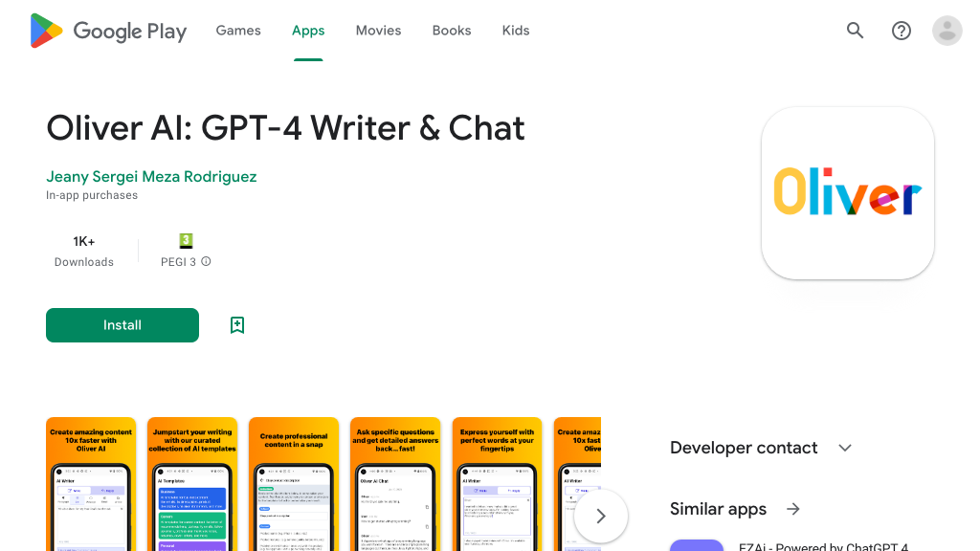The height and width of the screenshot is (551, 980).
Task: Select the Apps tab
Action: point(308,31)
